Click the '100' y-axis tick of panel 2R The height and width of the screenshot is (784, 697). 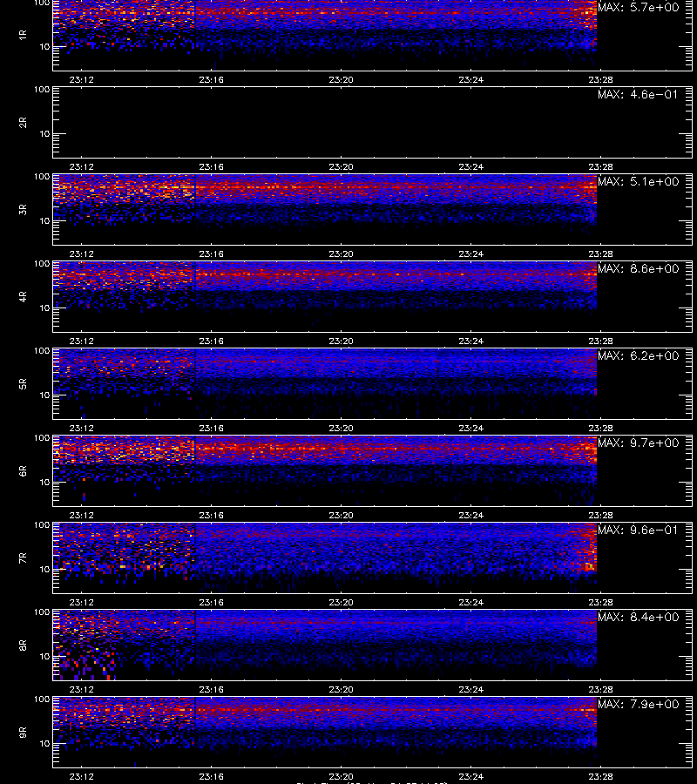click(42, 90)
